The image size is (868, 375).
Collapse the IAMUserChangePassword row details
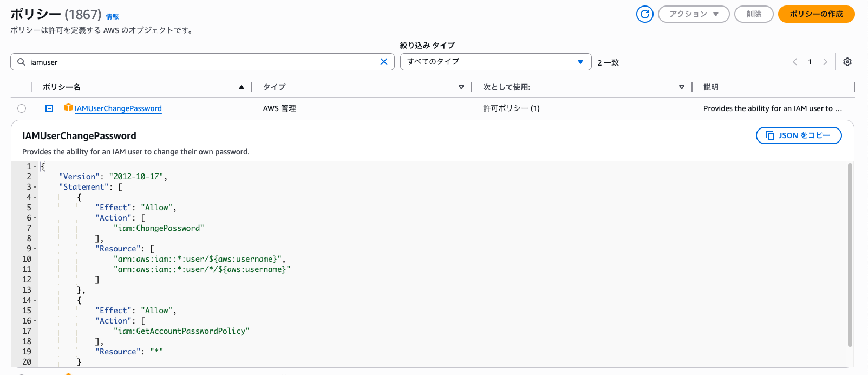[49, 108]
